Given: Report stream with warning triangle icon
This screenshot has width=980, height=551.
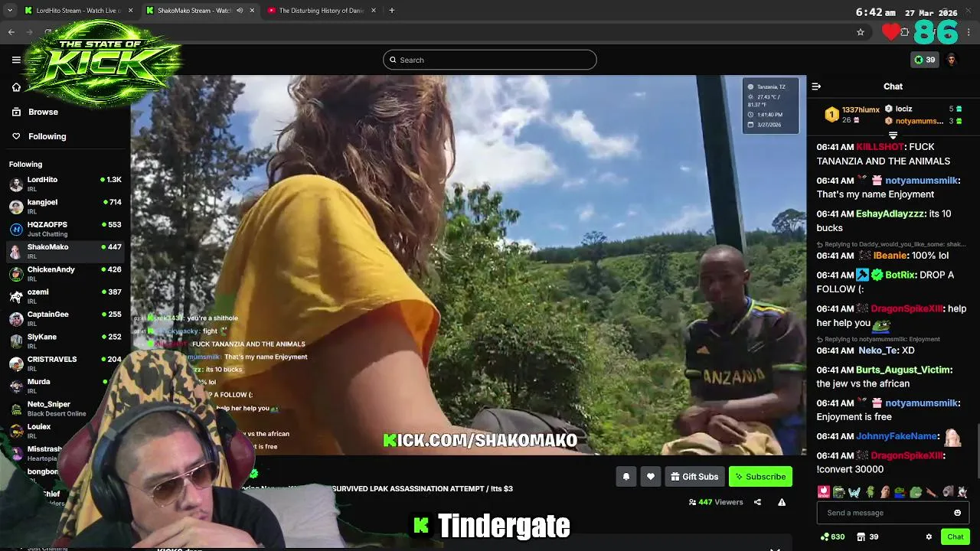Looking at the screenshot, I should (x=782, y=502).
